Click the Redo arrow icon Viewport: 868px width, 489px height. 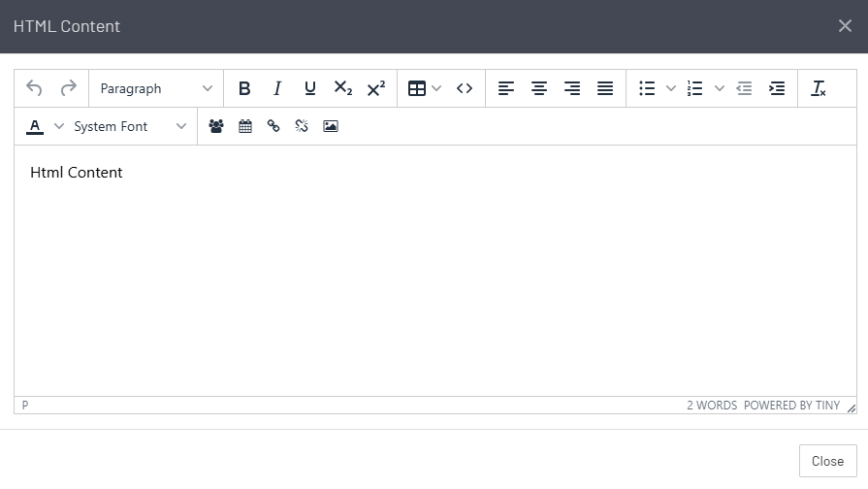point(68,88)
